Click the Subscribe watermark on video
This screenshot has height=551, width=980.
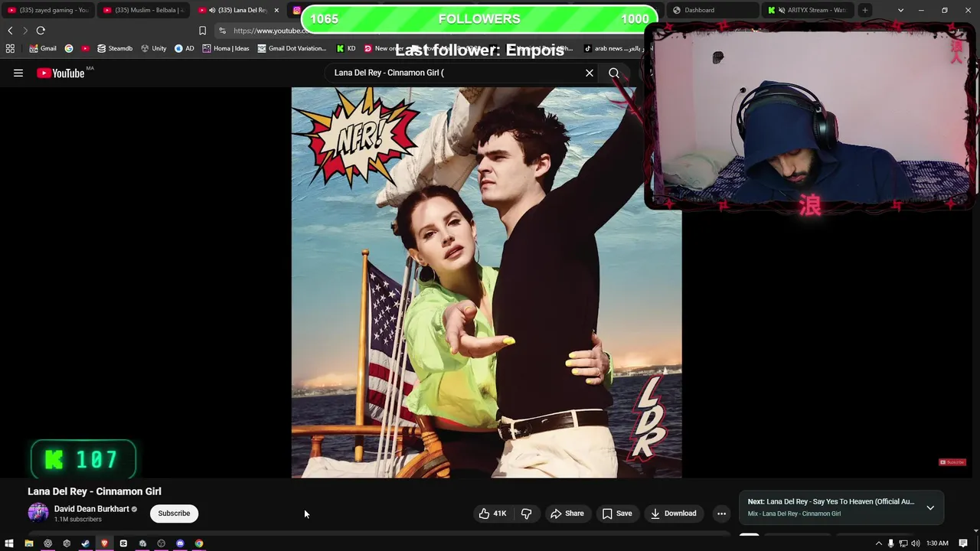click(x=952, y=462)
